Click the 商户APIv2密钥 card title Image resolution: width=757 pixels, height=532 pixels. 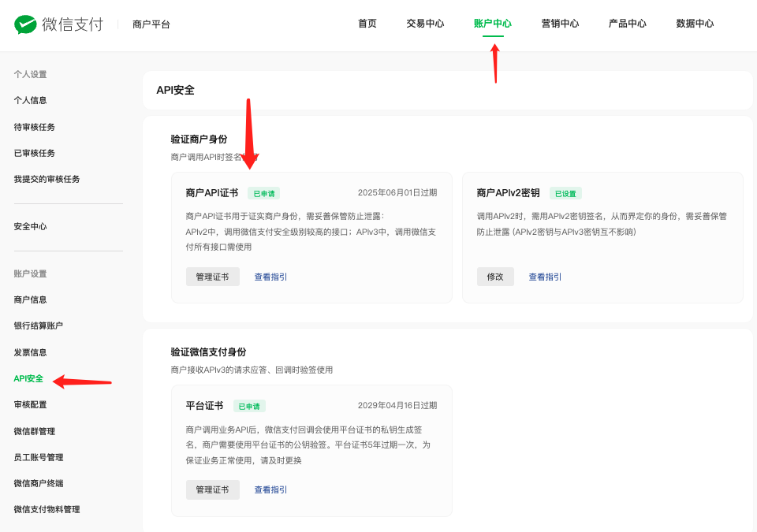point(509,193)
